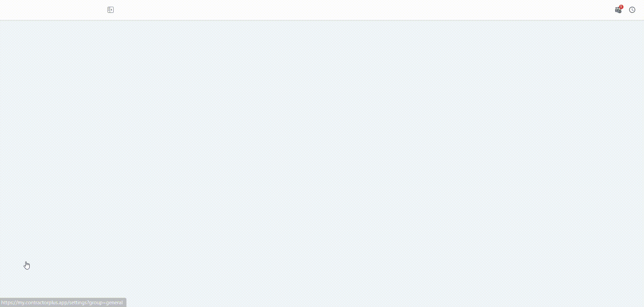
Task: Collapse the sidebar using the panel toggle icon
Action: (111, 10)
